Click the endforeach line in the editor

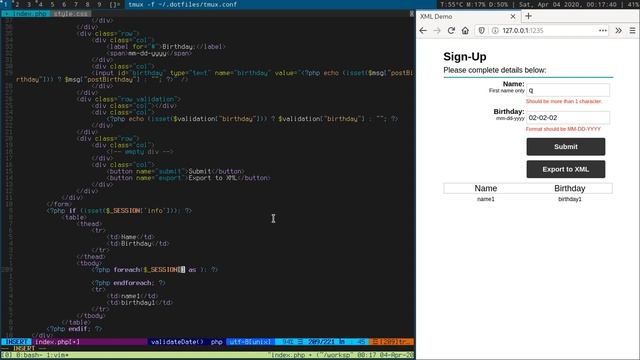[x=129, y=283]
